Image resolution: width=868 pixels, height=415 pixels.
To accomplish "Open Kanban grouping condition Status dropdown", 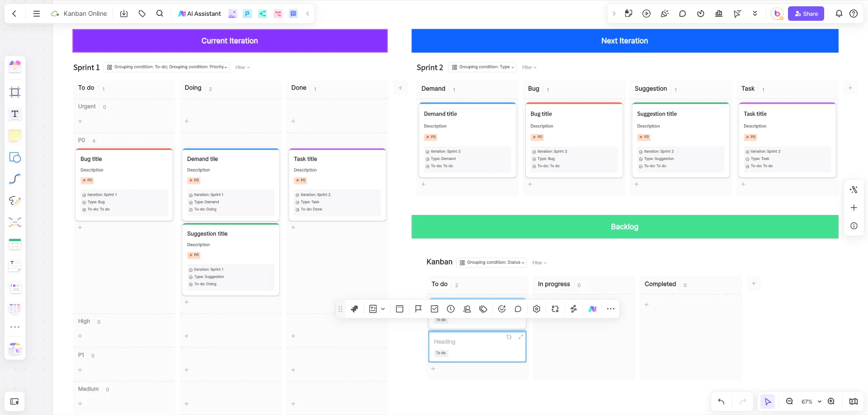I will (491, 263).
